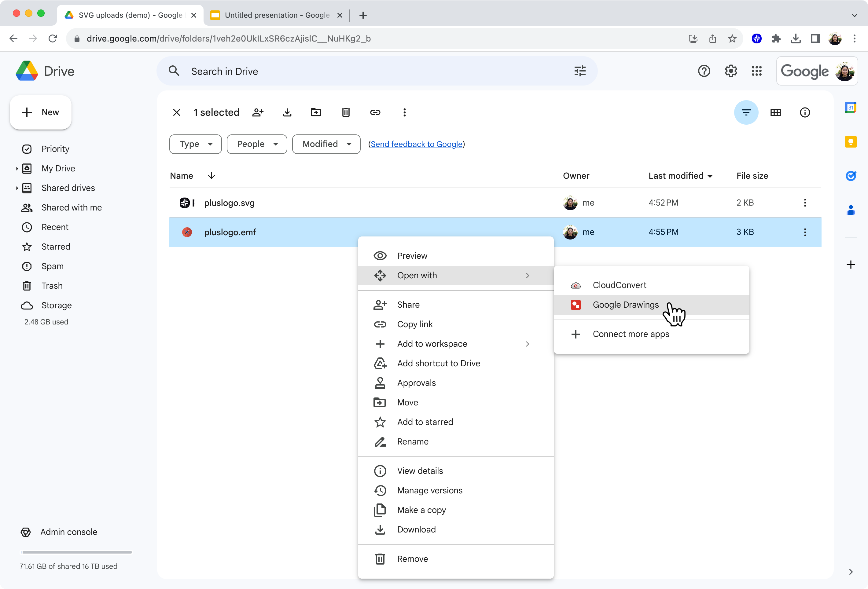The height and width of the screenshot is (589, 868).
Task: Click the New button
Action: coord(41,112)
